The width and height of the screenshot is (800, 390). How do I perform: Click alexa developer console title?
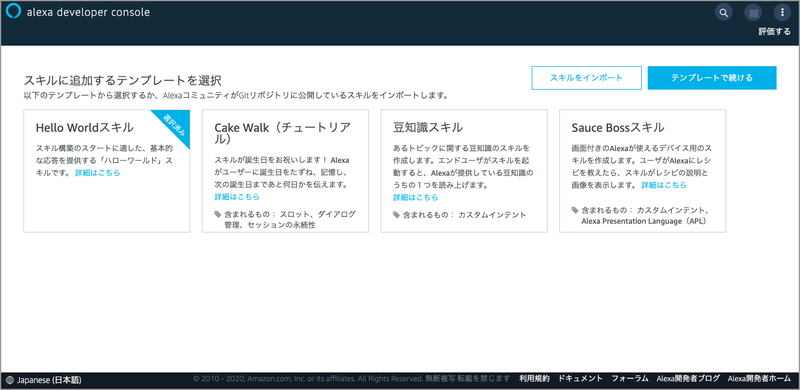point(88,12)
